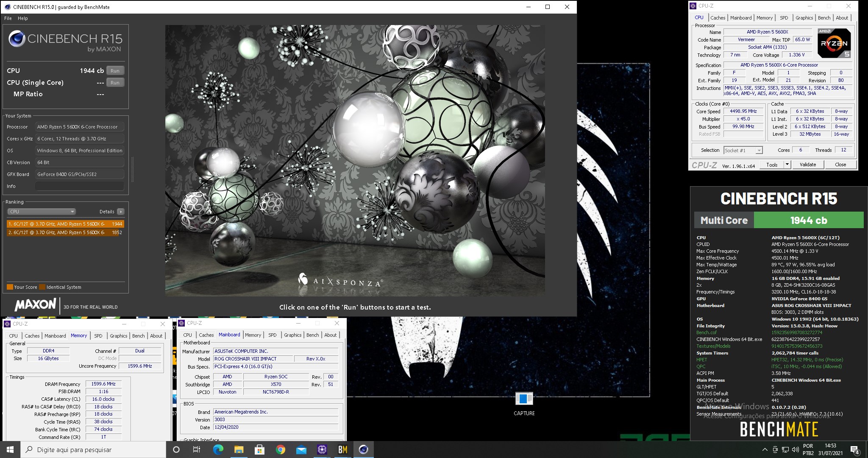
Task: Click the DRAM Frequency value 1599.6 MHz
Action: pyautogui.click(x=103, y=384)
